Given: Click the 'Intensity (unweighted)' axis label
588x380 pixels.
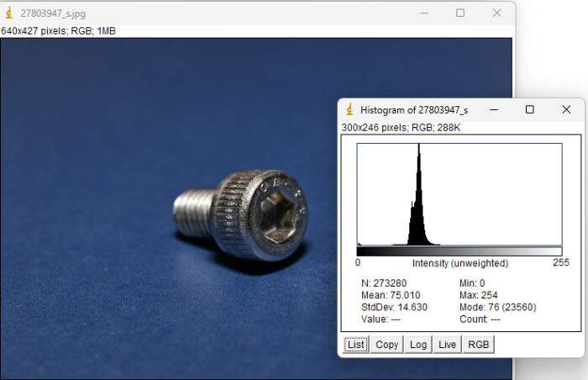Looking at the screenshot, I should pyautogui.click(x=460, y=263).
